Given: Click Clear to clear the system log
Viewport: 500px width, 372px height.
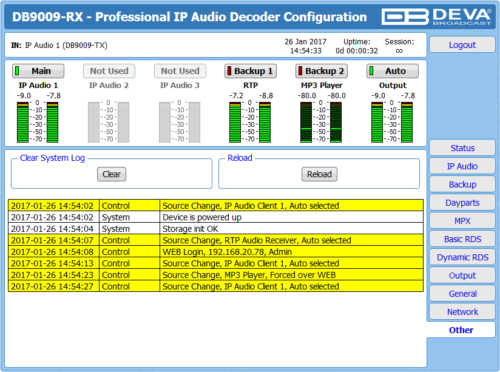Looking at the screenshot, I should coord(112,174).
